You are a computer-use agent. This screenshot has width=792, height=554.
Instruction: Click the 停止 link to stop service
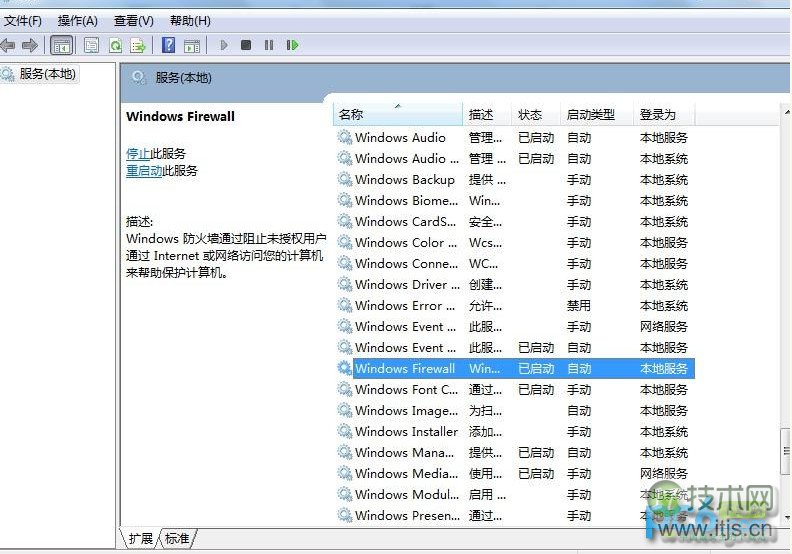(138, 153)
